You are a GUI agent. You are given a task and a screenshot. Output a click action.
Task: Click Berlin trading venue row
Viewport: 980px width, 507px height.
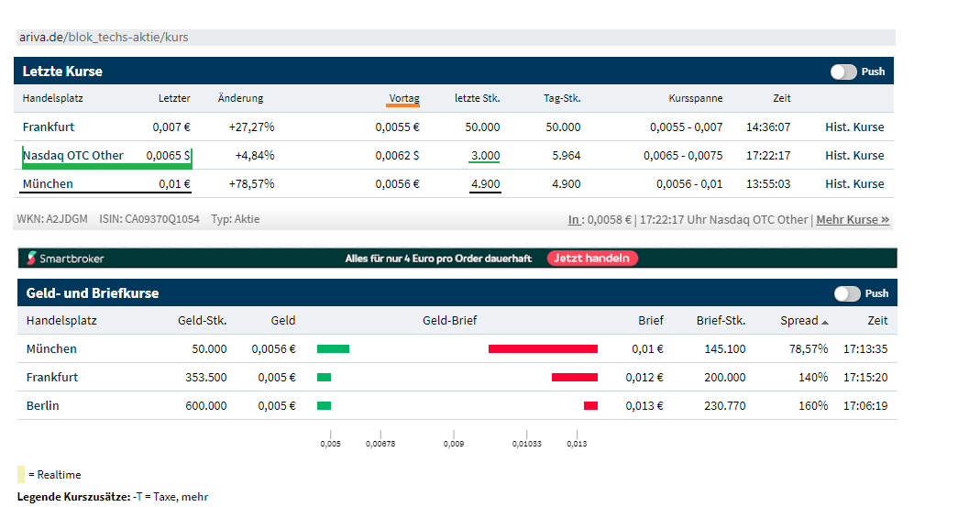[x=42, y=406]
